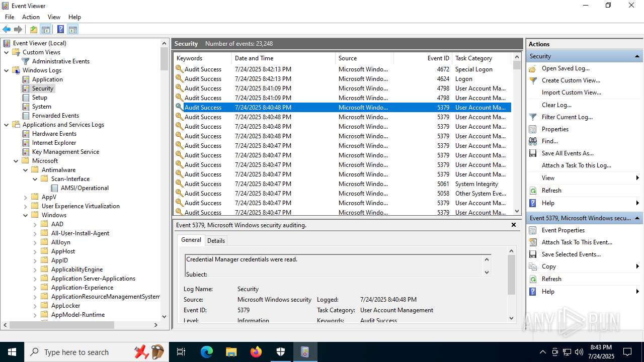The height and width of the screenshot is (362, 644).
Task: Expand the View submenu arrow in Actions
Action: (637, 178)
